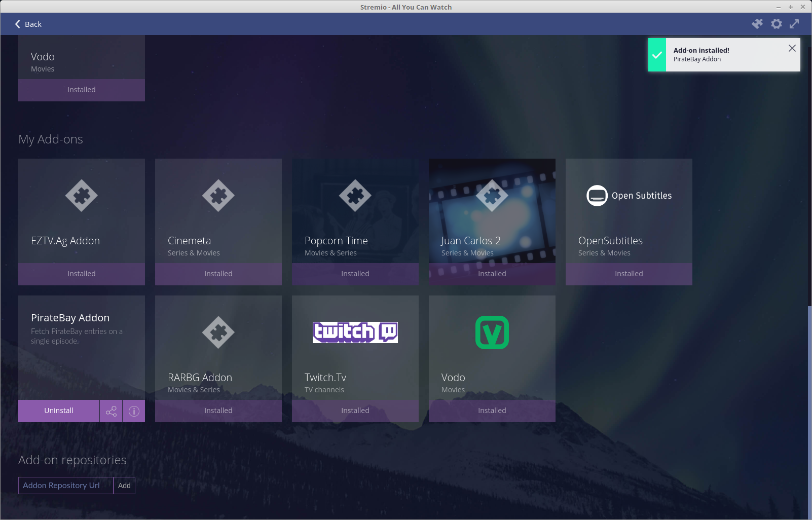
Task: Click the My Add-ons heading
Action: [51, 139]
